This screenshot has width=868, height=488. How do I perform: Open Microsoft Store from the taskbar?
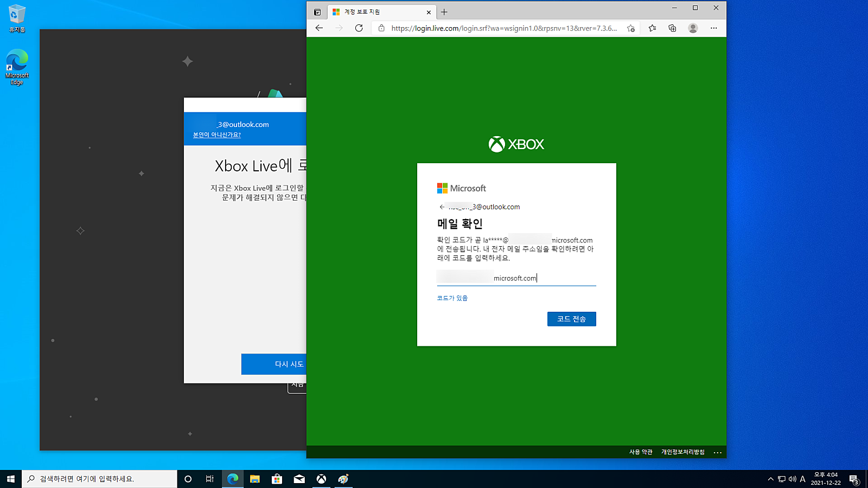[x=277, y=479]
